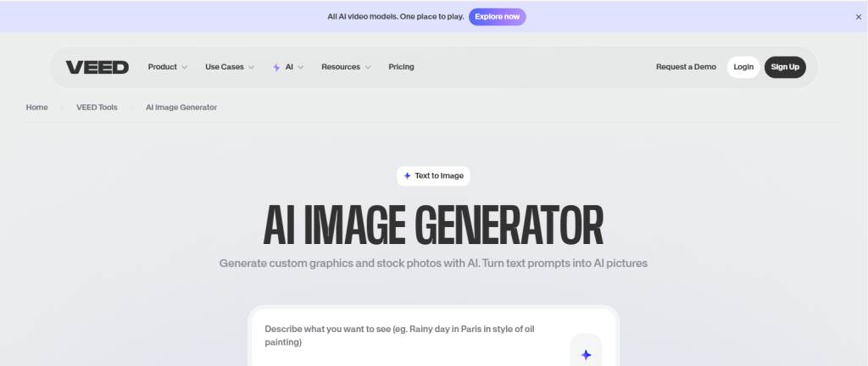Open the Use Cases dropdown
The image size is (868, 366).
click(229, 67)
